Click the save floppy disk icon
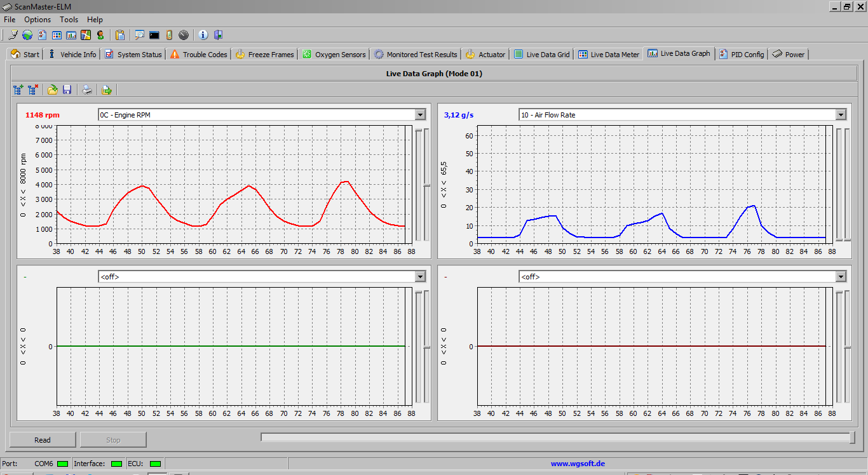The height and width of the screenshot is (475, 868). pos(67,90)
